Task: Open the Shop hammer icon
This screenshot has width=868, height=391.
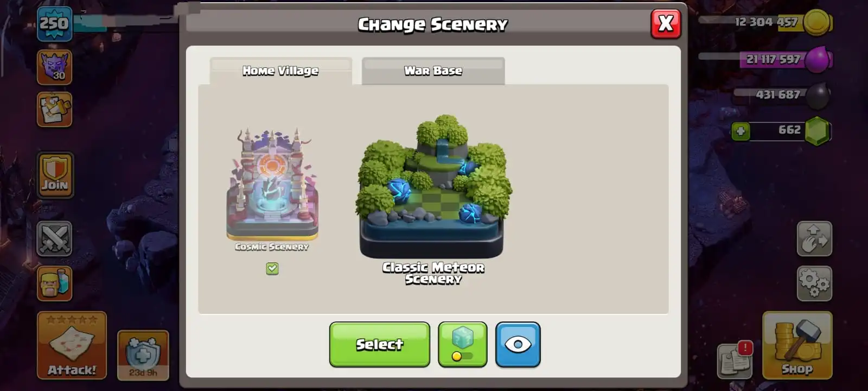Action: (x=797, y=345)
